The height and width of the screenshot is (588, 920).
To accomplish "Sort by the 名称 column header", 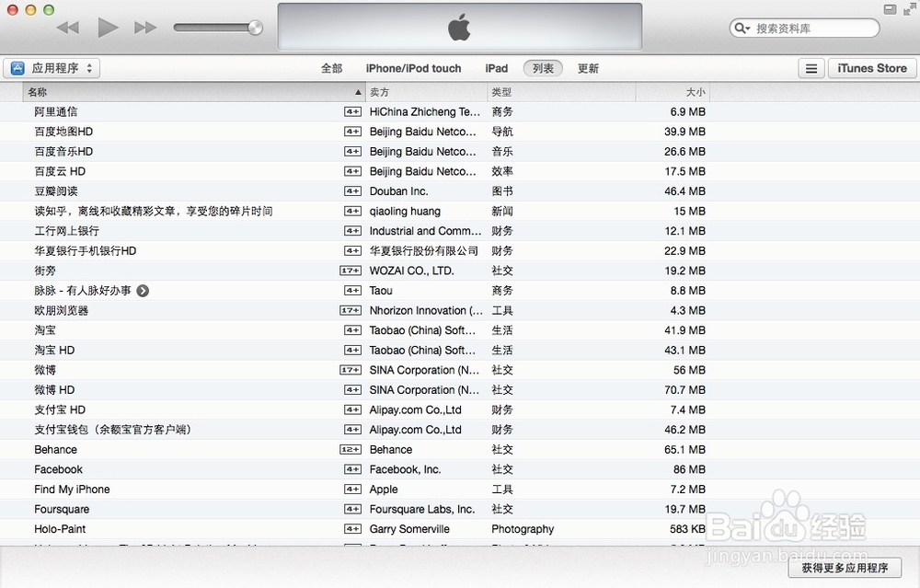I will coord(193,92).
